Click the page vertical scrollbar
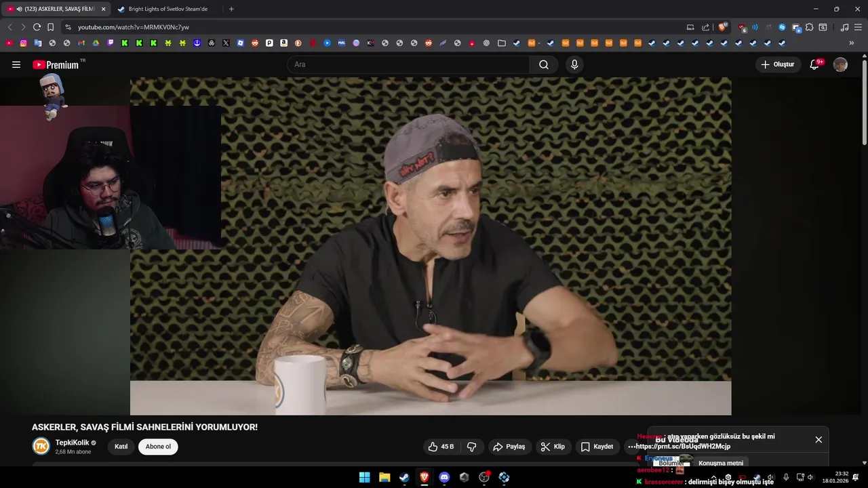 point(865,102)
